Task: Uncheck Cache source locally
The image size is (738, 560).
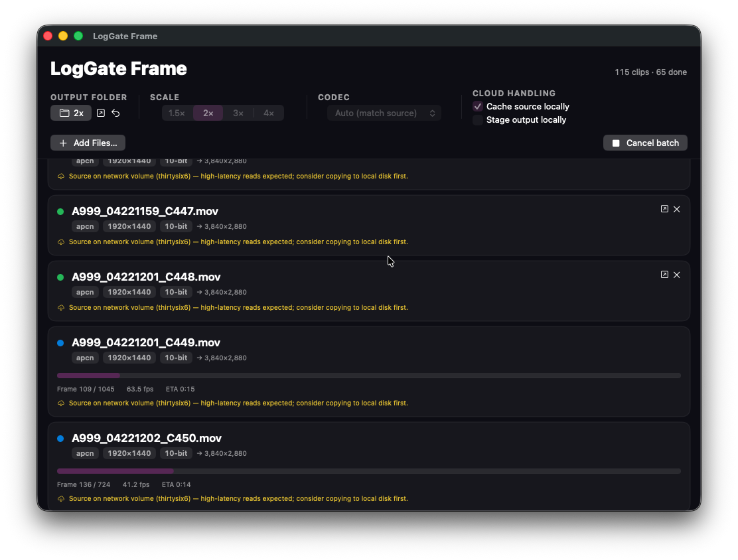Action: 478,106
